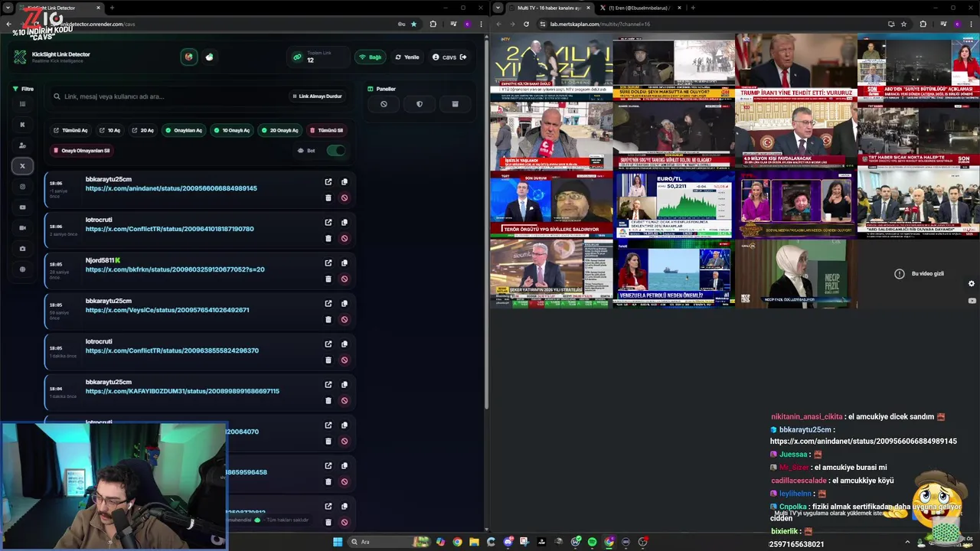Open the shield panel icon under Paneller

[420, 104]
